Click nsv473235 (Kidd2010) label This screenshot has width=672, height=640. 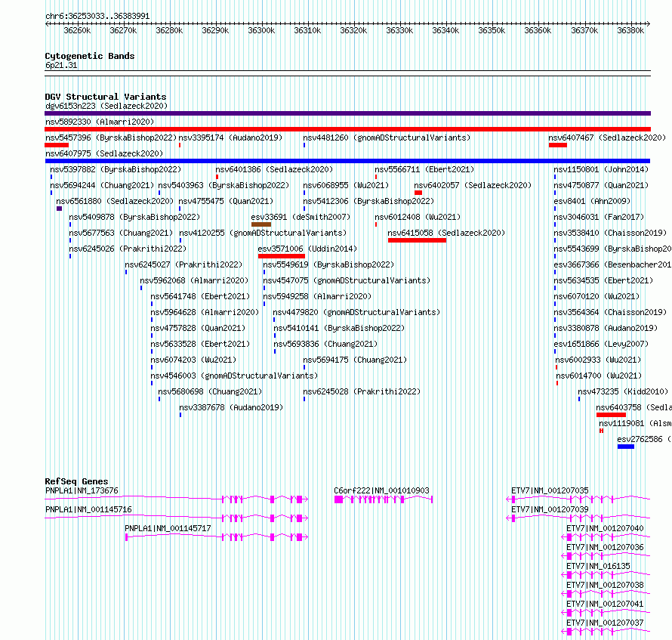coord(623,391)
